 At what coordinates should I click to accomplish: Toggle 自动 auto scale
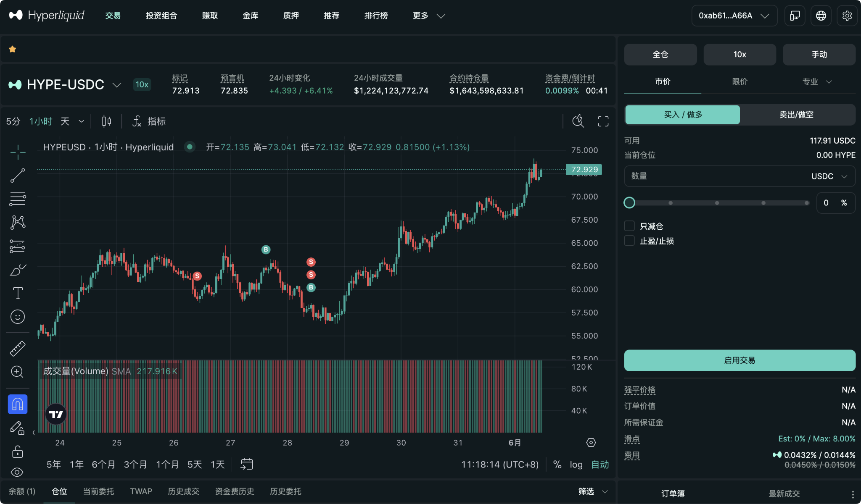pyautogui.click(x=600, y=465)
